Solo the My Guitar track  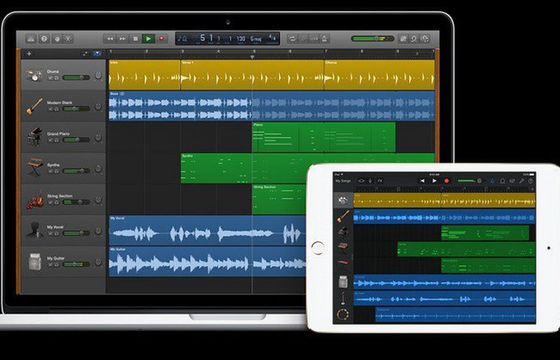coord(56,264)
